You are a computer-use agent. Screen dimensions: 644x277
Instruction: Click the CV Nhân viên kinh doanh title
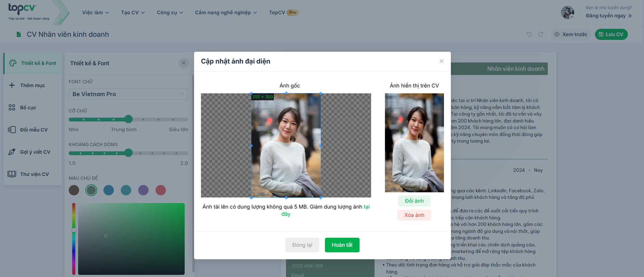pyautogui.click(x=68, y=34)
